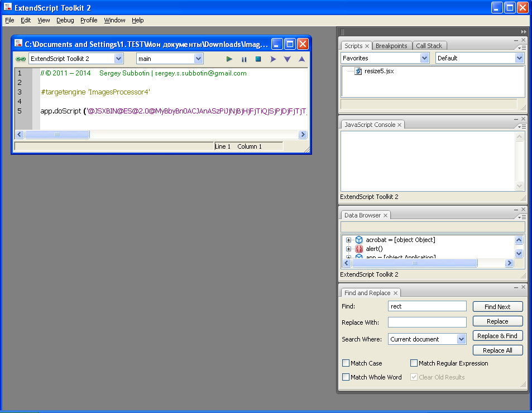
Task: Close the script document window
Action: tap(303, 44)
